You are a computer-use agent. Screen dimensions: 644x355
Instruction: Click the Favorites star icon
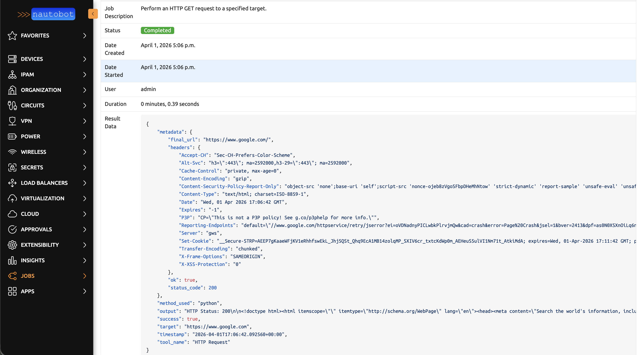coord(12,35)
